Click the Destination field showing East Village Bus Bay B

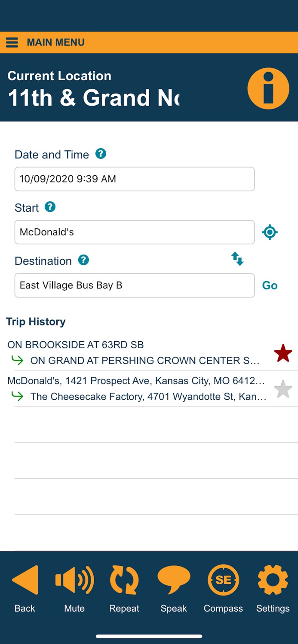click(135, 285)
